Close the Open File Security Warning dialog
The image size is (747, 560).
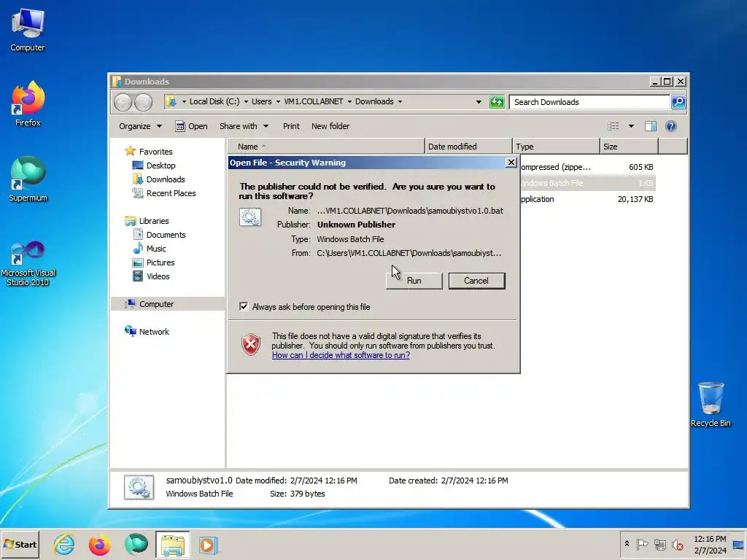pos(511,163)
